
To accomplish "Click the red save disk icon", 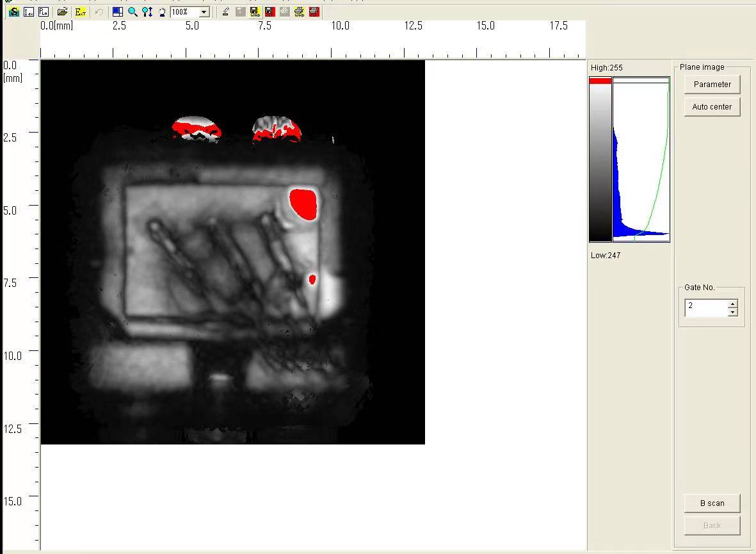I will click(x=269, y=12).
